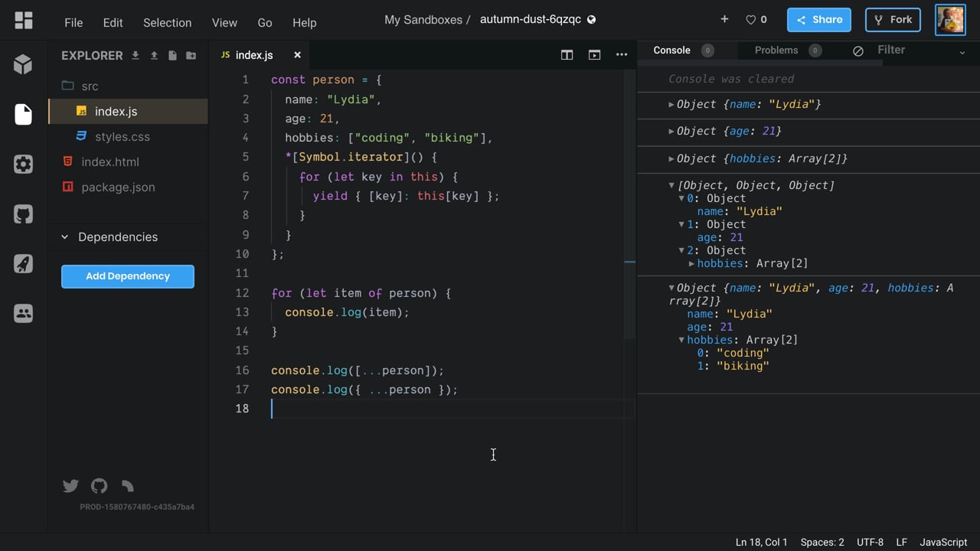Click the Twitter icon in sidebar

(x=70, y=486)
